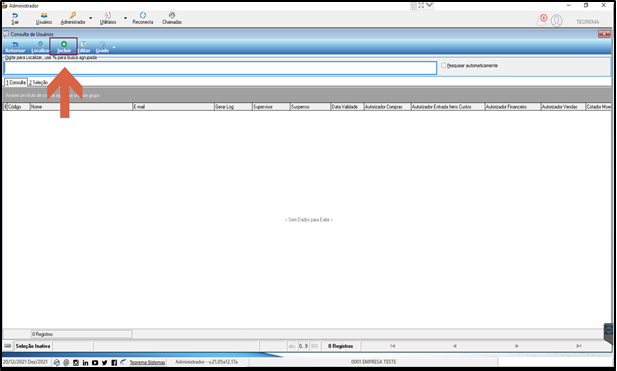
Task: Click the Supervisor column header
Action: point(271,107)
